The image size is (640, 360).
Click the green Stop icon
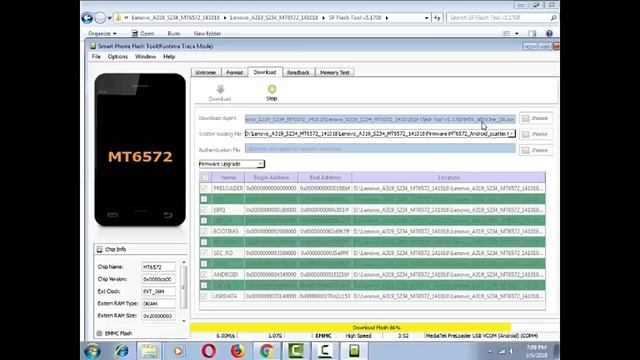click(272, 89)
